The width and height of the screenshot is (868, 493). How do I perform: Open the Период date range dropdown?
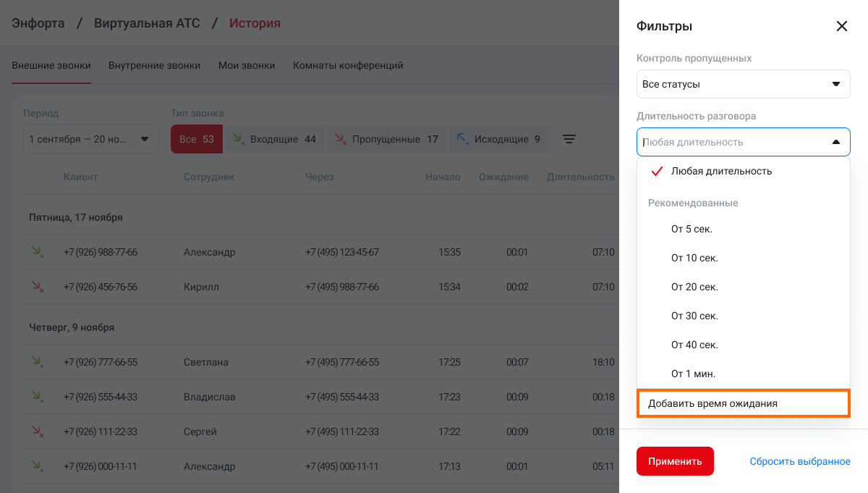pyautogui.click(x=90, y=139)
